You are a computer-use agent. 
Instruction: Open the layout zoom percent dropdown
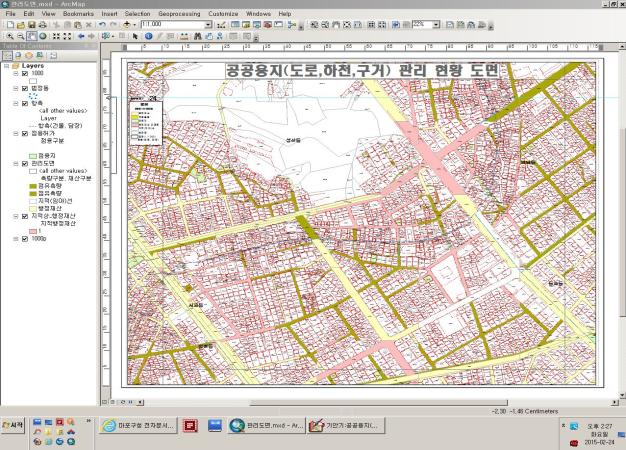pos(436,24)
